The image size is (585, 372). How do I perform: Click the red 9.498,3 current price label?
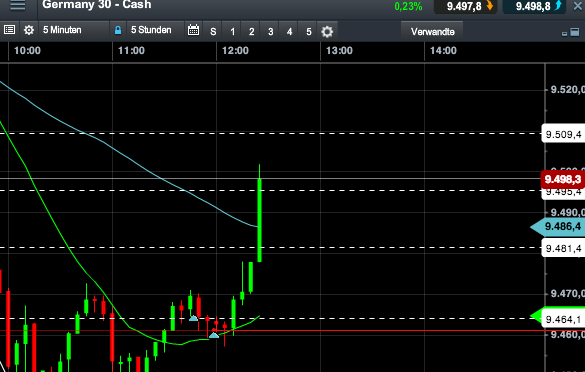pyautogui.click(x=563, y=179)
